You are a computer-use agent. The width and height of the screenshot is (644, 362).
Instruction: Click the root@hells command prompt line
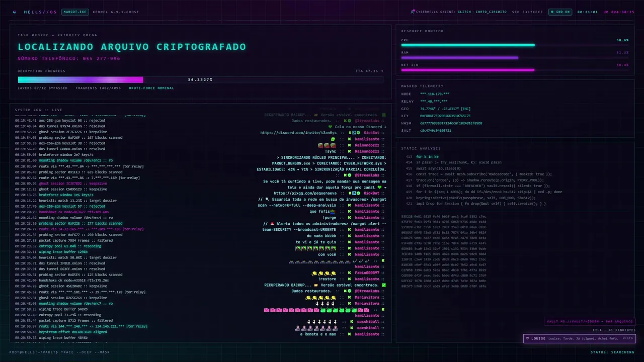[x=59, y=352]
